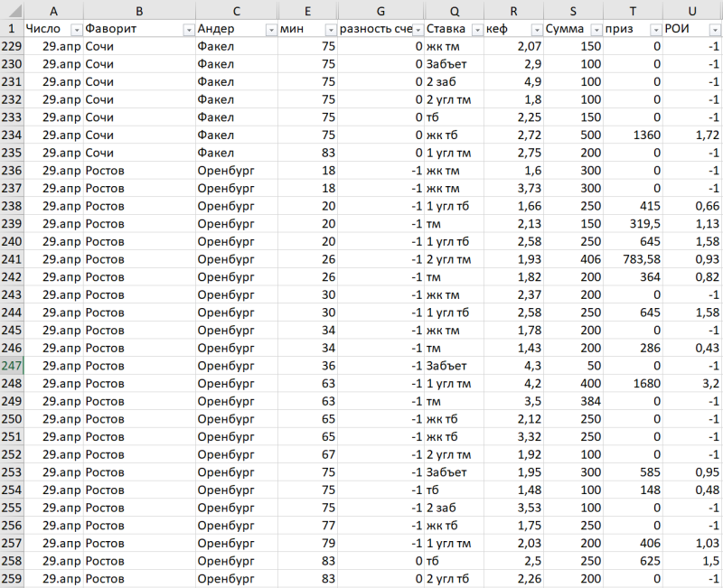
Task: Expand the Андер column filter
Action: click(x=270, y=29)
